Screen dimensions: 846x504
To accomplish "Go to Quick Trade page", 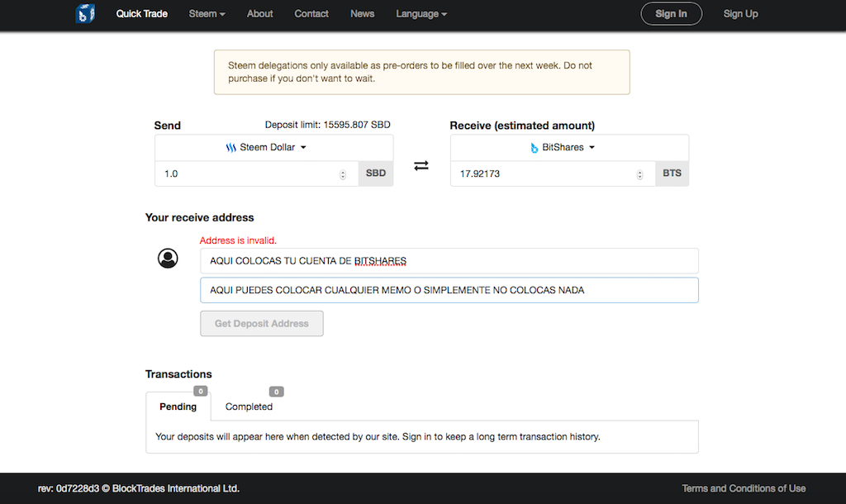I will pyautogui.click(x=142, y=14).
